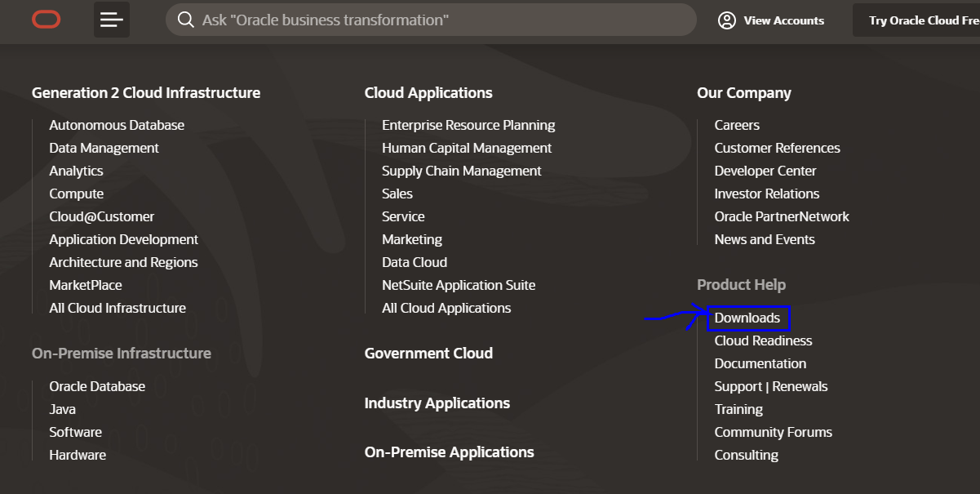Go to Analytics
Viewport: 980px width, 494px height.
click(x=76, y=171)
